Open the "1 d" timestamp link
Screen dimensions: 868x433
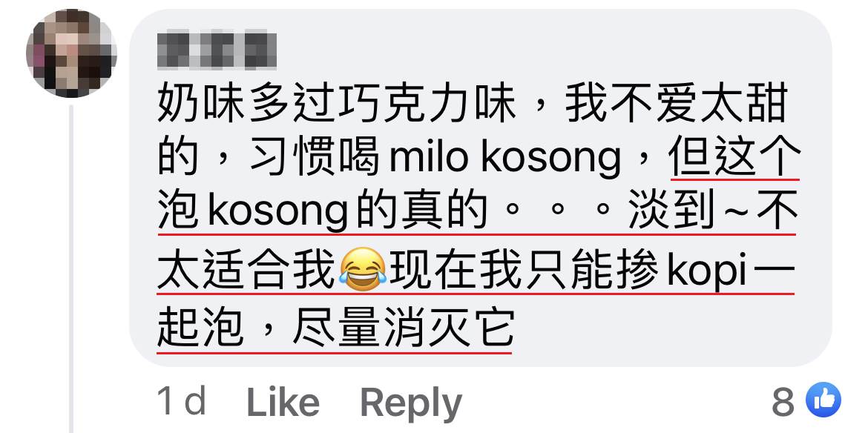[182, 401]
